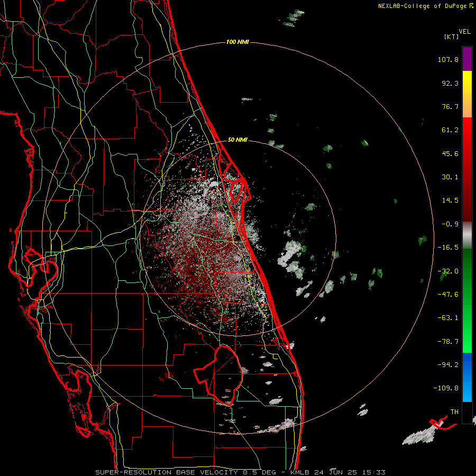This screenshot has width=476, height=476.
Task: Click the -16.5 velocity scale value
Action: point(448,248)
